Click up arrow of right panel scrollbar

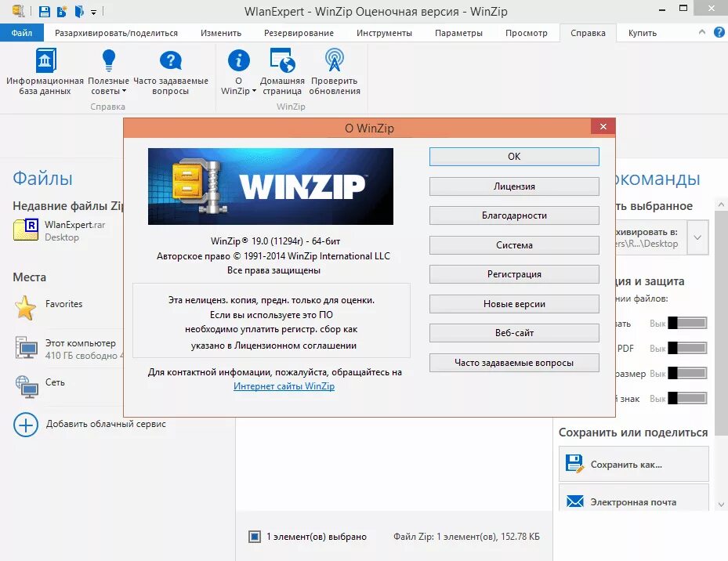721,204
